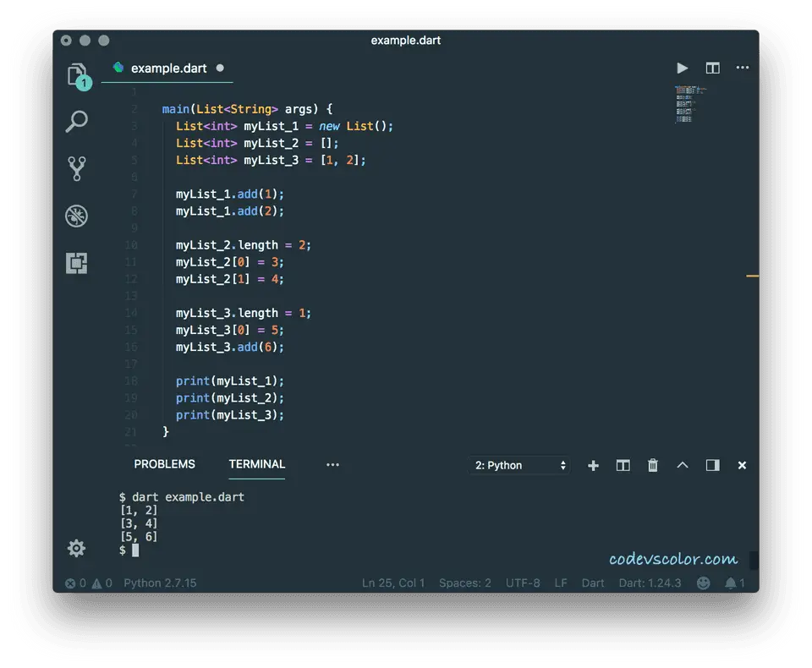Click the closing brace of main
The height and width of the screenshot is (668, 812).
pos(166,431)
